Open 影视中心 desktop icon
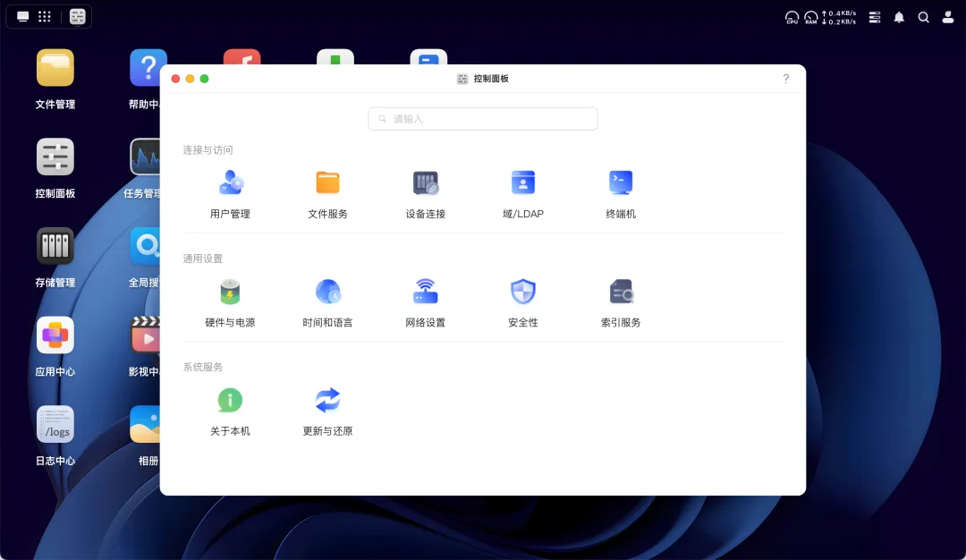966x560 pixels. [145, 347]
